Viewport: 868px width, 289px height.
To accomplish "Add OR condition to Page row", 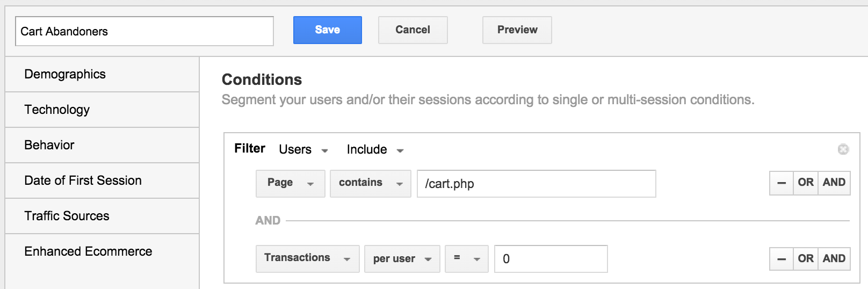I will tap(806, 183).
